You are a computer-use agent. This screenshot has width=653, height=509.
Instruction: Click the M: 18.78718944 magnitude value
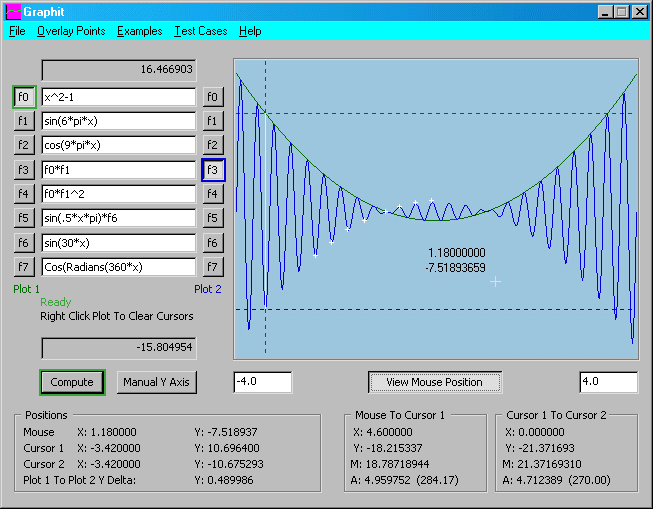click(x=389, y=464)
